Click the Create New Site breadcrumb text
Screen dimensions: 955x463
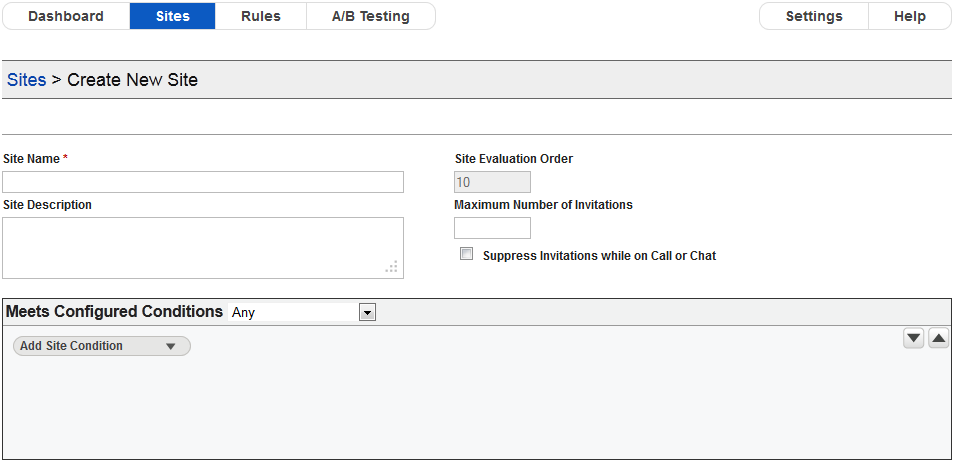click(132, 80)
